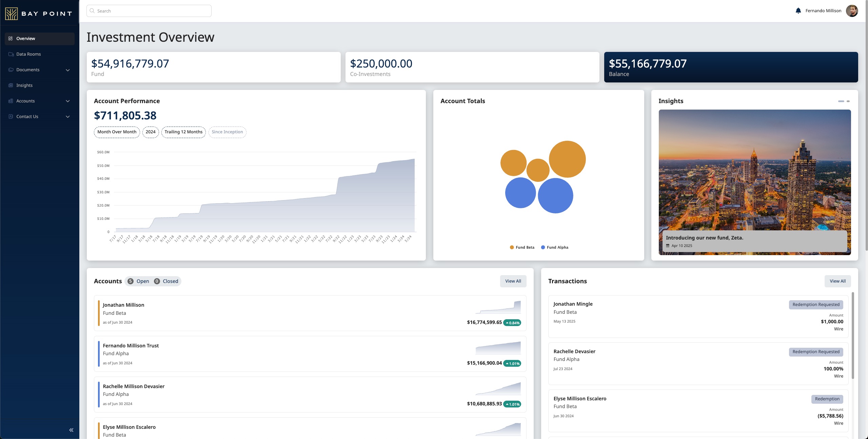Click the $711,805.38 performance value

125,116
